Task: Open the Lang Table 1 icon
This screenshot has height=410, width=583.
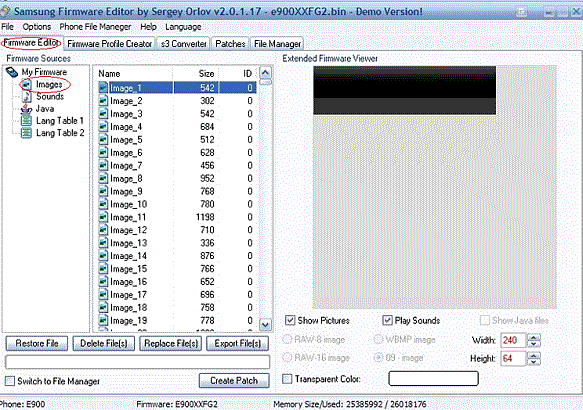Action: tap(26, 121)
